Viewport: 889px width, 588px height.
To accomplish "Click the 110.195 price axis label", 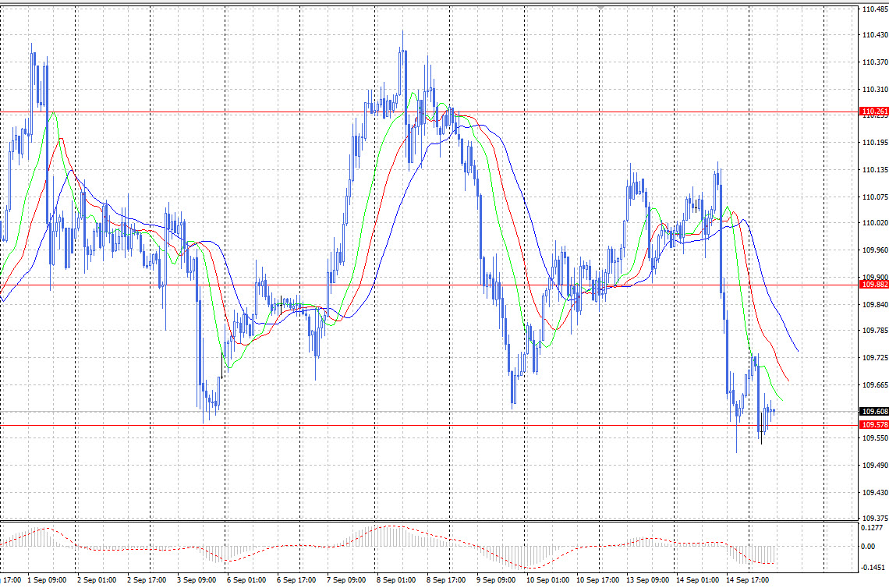I will pos(875,143).
